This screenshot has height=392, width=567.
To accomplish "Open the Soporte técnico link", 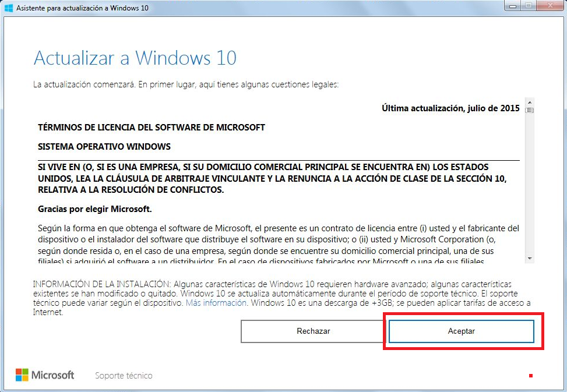I will pos(124,376).
